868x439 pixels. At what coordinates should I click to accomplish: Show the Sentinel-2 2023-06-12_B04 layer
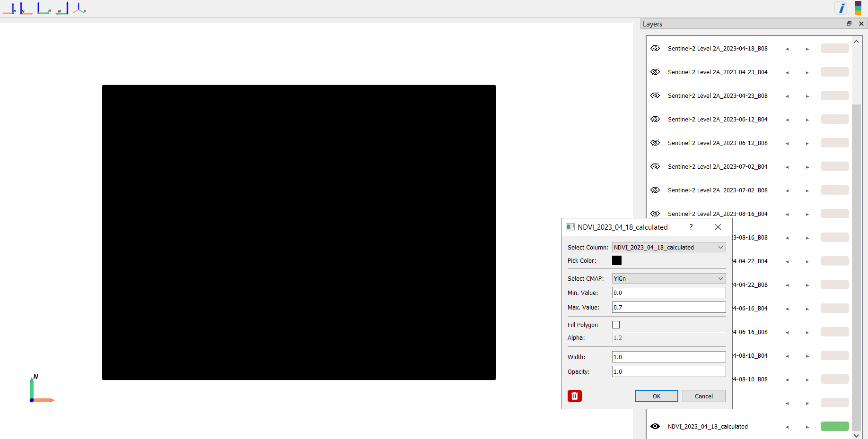pyautogui.click(x=655, y=119)
